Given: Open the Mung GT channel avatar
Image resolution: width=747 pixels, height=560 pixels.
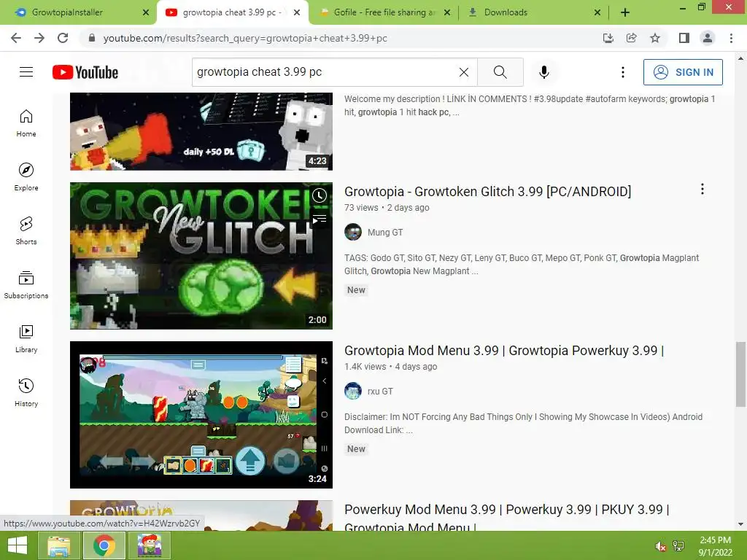Looking at the screenshot, I should 353,233.
